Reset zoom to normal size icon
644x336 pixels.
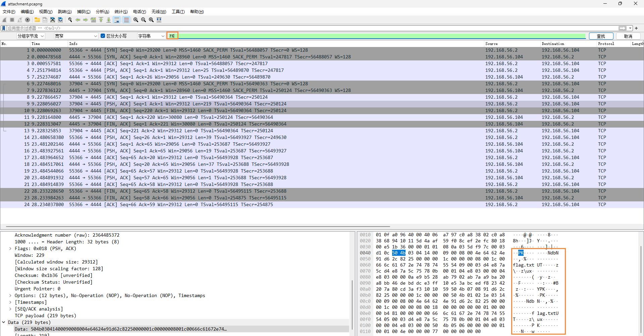click(x=151, y=20)
